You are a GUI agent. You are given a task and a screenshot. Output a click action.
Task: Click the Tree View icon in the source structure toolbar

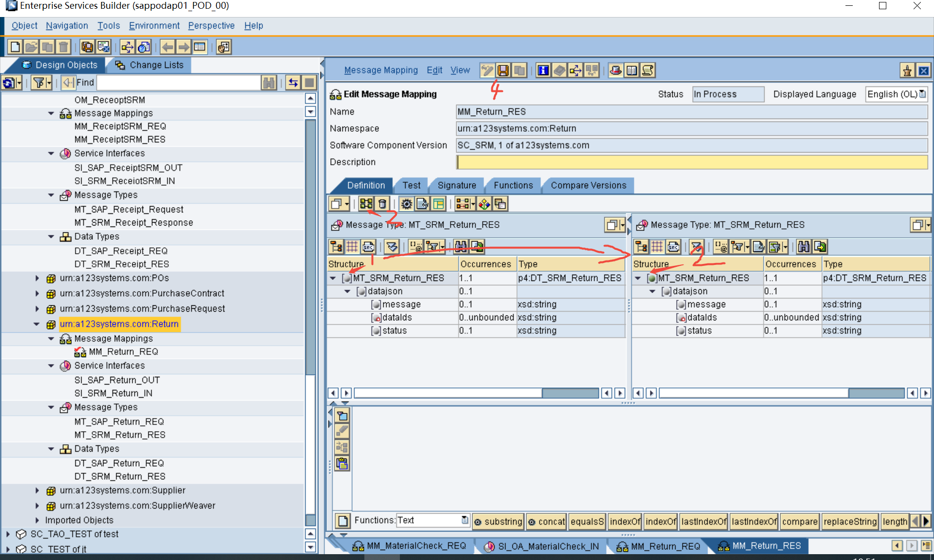click(x=336, y=246)
